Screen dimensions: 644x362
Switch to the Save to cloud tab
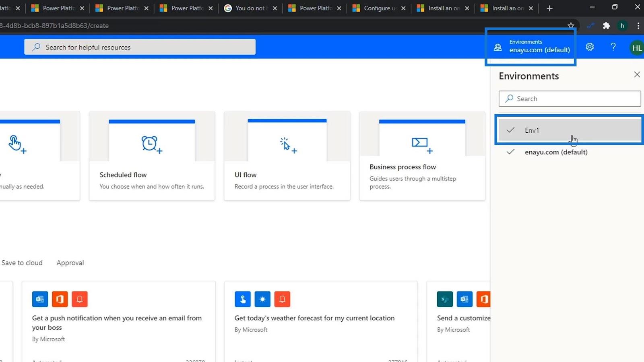point(22,263)
